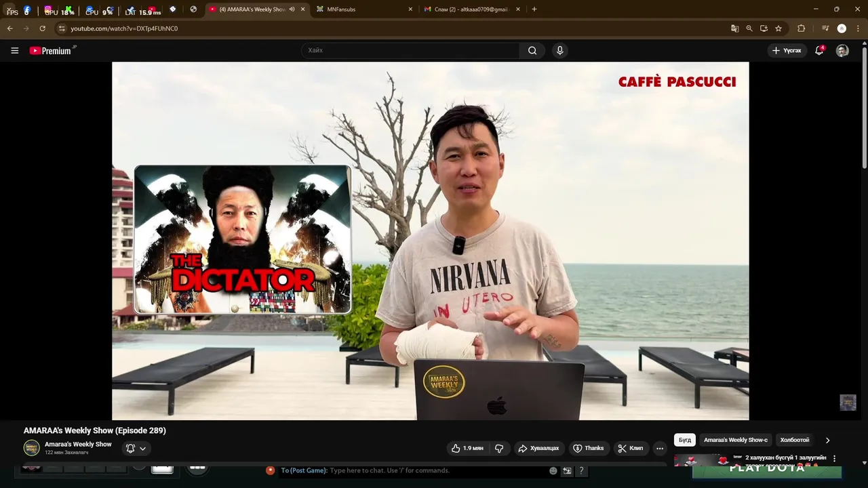
Task: View site information icon in address bar
Action: (x=62, y=28)
